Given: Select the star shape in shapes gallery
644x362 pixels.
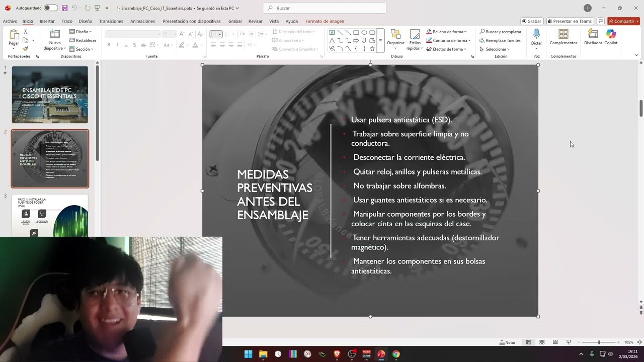Looking at the screenshot, I should pos(372,49).
